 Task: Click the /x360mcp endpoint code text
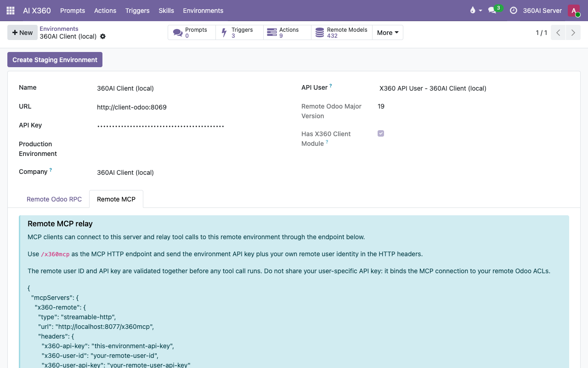[x=55, y=254]
